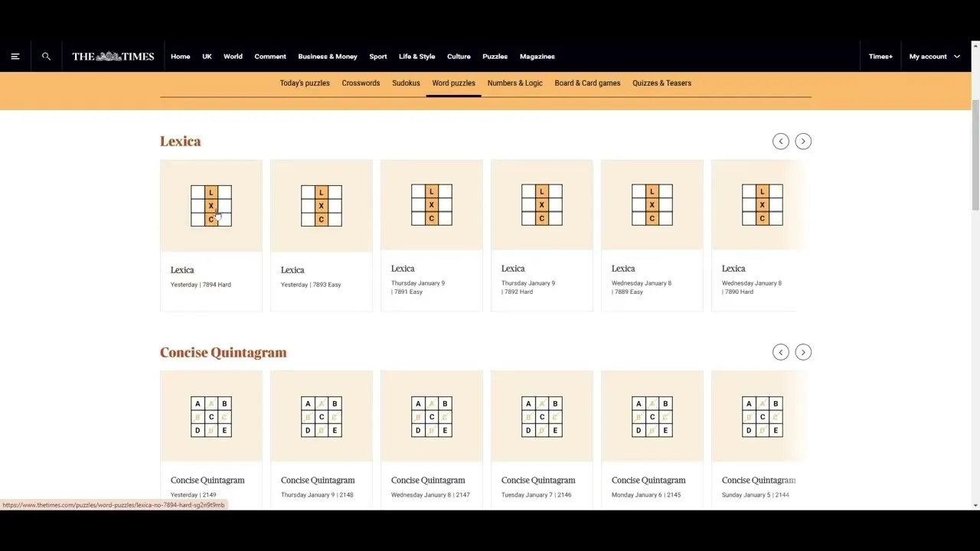Open Lexica 7894 Hard puzzle thumbnail
This screenshot has height=551, width=980.
211,205
